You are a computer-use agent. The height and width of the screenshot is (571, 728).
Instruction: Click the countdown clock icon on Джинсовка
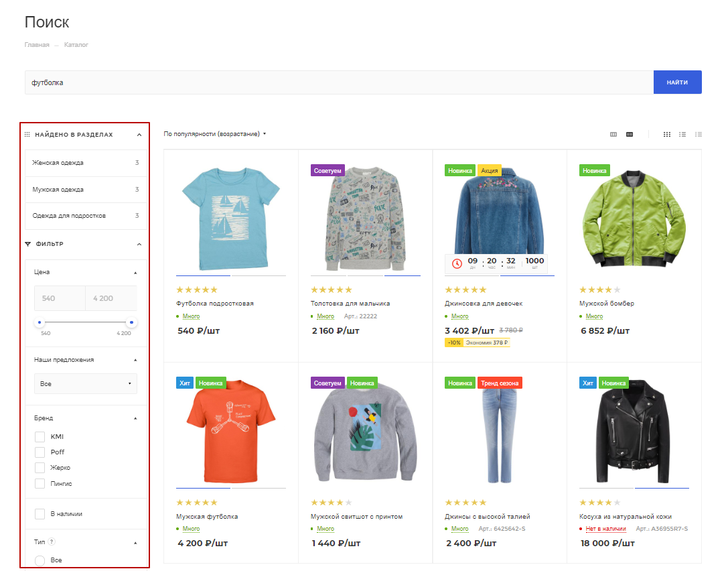point(457,263)
